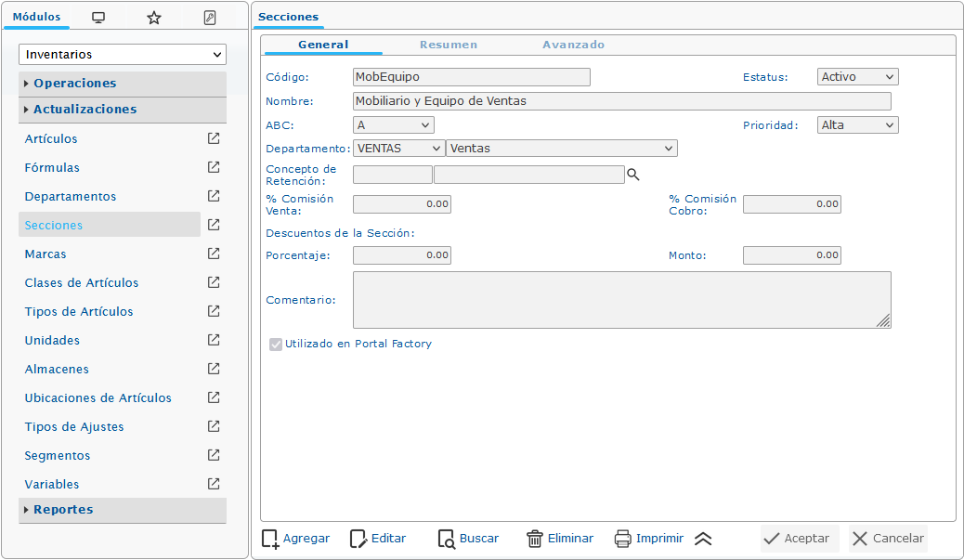Open Unidades in new window icon
The width and height of the screenshot is (964, 560).
214,340
